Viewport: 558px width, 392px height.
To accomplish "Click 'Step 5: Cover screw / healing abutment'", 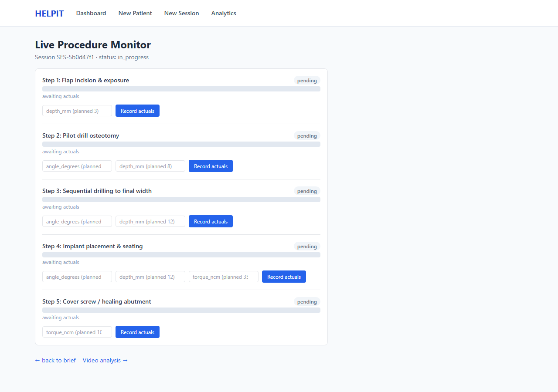I will click(x=97, y=301).
